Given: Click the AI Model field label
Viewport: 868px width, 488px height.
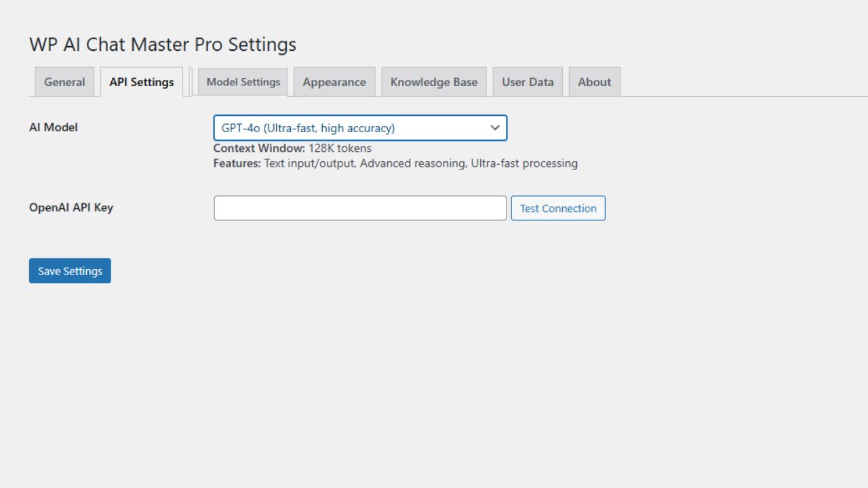Looking at the screenshot, I should point(54,127).
